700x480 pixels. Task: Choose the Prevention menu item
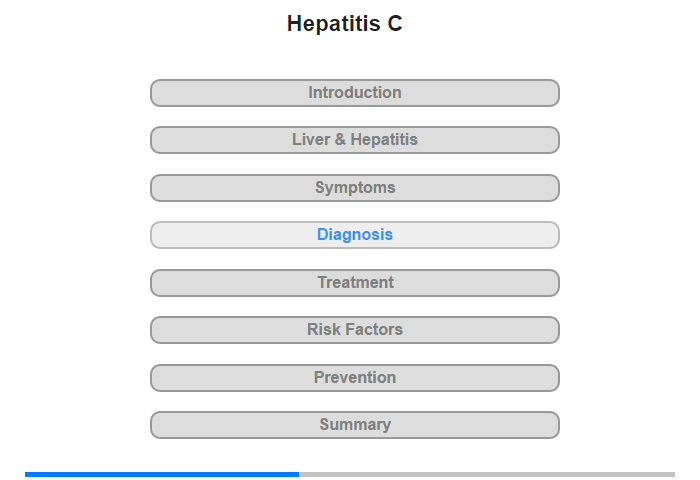pyautogui.click(x=355, y=378)
